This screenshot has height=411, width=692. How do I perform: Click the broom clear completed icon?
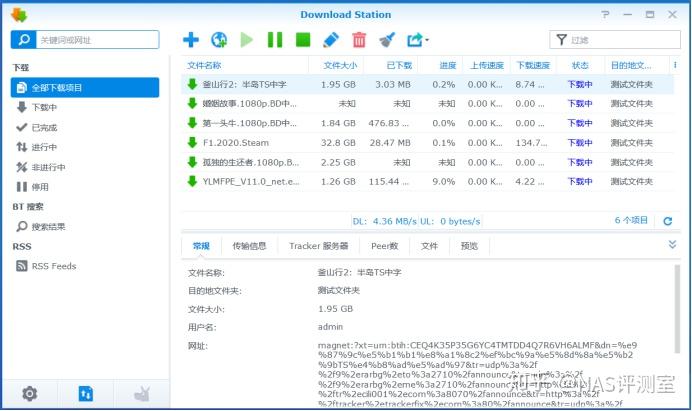(x=387, y=40)
